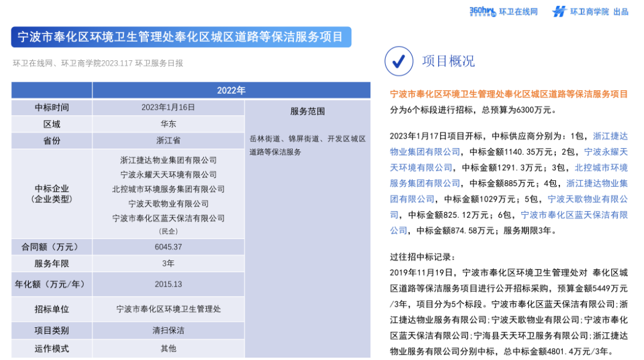Click the 省份 row label
The width and height of the screenshot is (644, 360).
[x=52, y=141]
